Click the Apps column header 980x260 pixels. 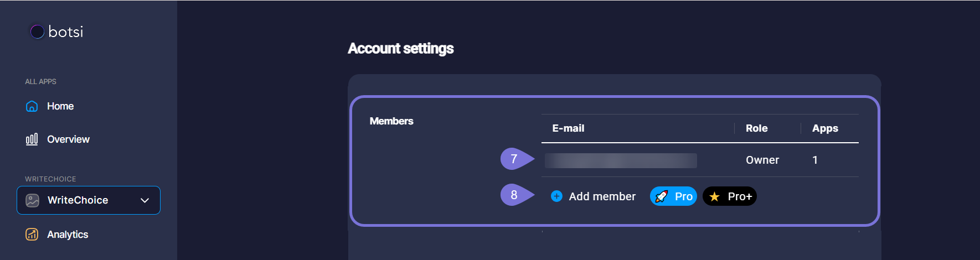click(825, 128)
